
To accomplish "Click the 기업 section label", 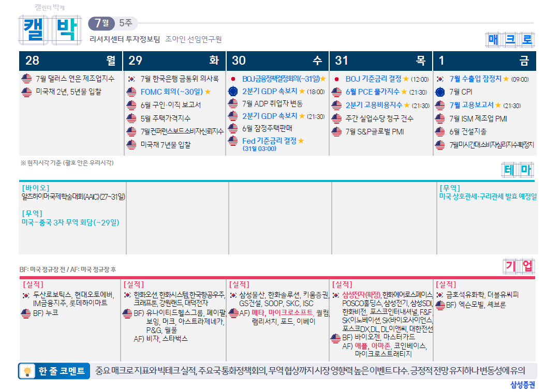I will (519, 267).
